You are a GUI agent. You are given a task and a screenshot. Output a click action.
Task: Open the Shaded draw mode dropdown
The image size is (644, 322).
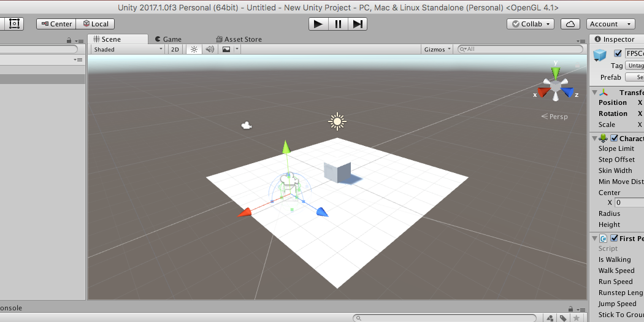128,49
